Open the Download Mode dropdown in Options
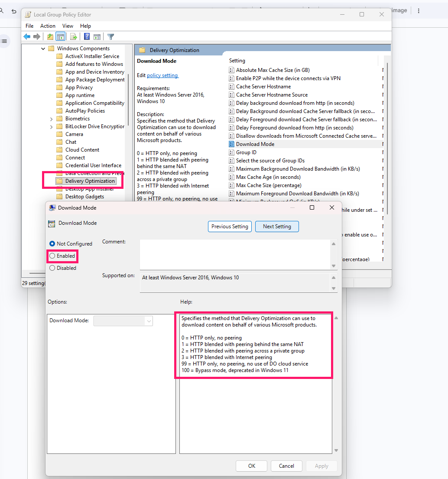This screenshot has width=448, height=479. 123,321
